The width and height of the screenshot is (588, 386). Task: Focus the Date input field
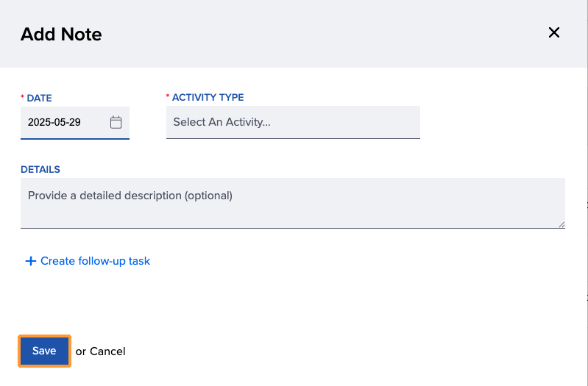74,123
